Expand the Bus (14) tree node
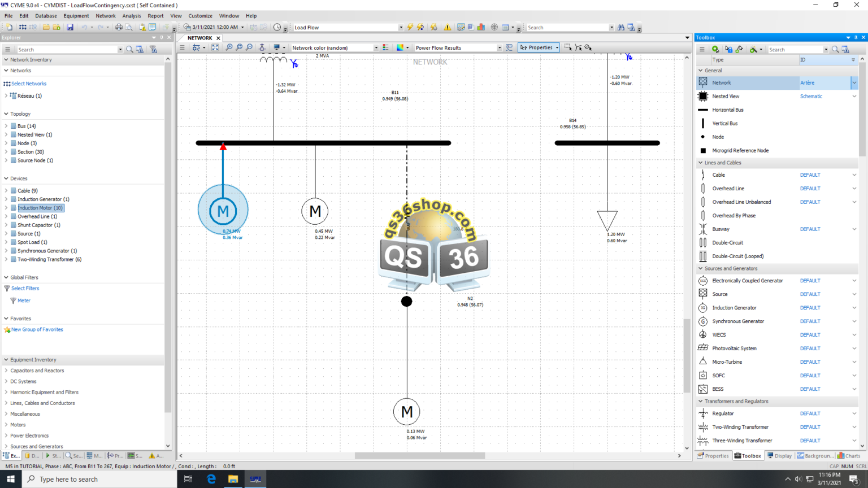 pyautogui.click(x=6, y=126)
